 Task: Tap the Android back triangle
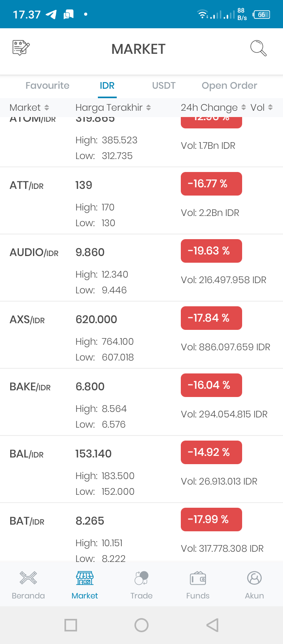[212, 625]
